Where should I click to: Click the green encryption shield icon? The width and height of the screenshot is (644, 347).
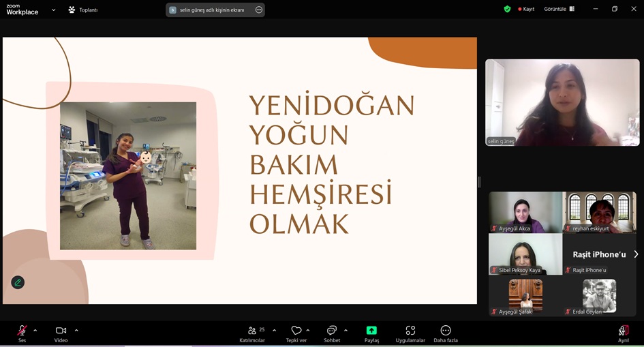click(507, 9)
